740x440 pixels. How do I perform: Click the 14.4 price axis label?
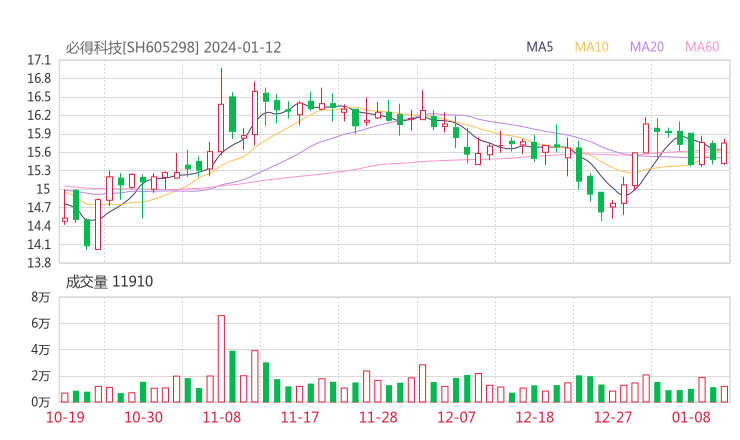click(39, 226)
